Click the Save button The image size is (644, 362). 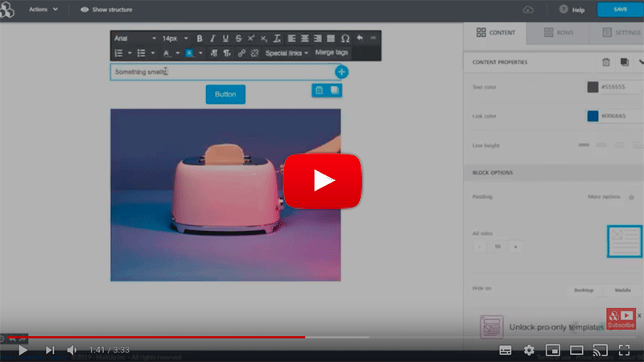pyautogui.click(x=620, y=10)
